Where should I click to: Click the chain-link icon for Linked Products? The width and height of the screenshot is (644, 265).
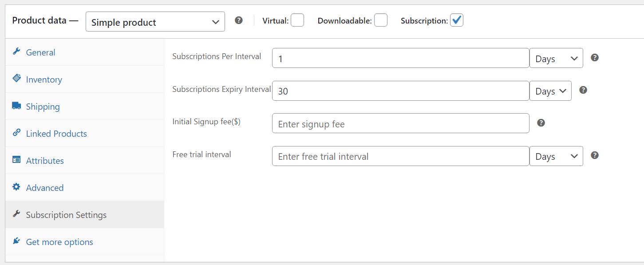[16, 133]
